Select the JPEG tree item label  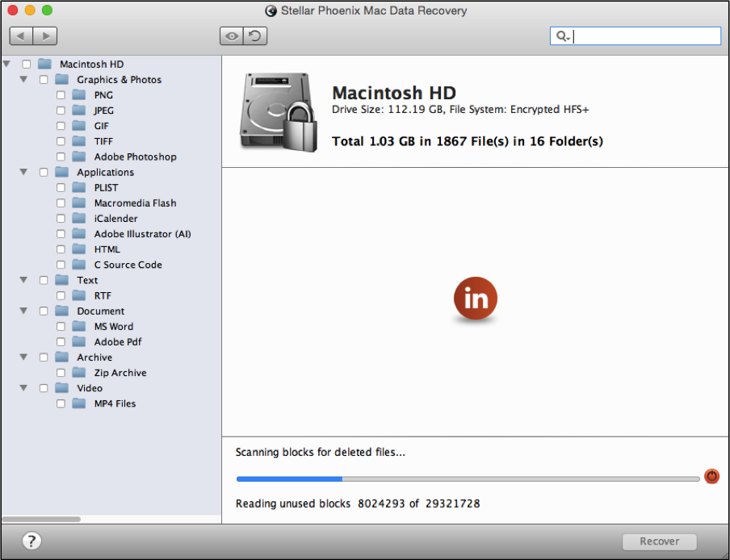[x=104, y=111]
